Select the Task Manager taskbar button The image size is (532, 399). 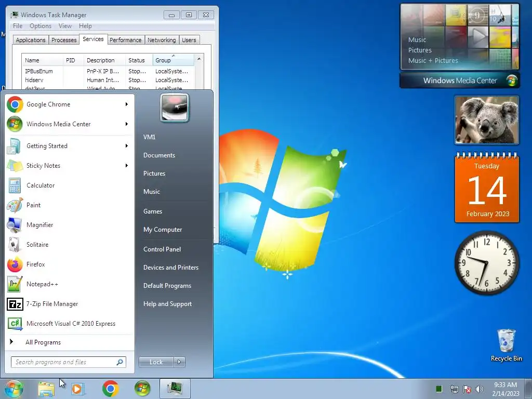coord(175,389)
